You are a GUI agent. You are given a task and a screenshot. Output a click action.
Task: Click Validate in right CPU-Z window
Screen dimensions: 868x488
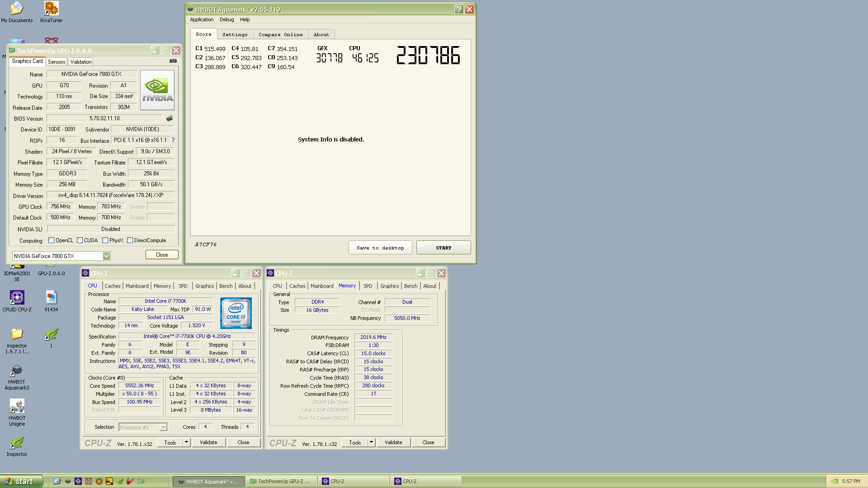[x=393, y=442]
